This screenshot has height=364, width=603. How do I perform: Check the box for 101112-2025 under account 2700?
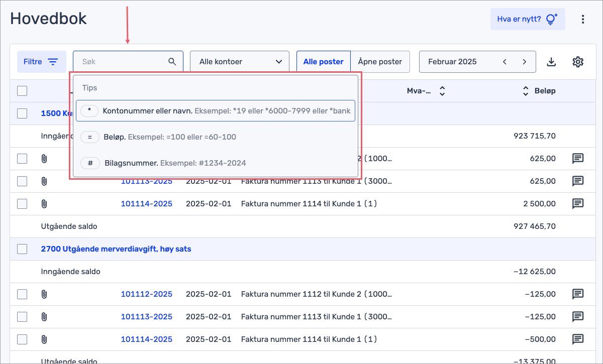[x=22, y=294]
